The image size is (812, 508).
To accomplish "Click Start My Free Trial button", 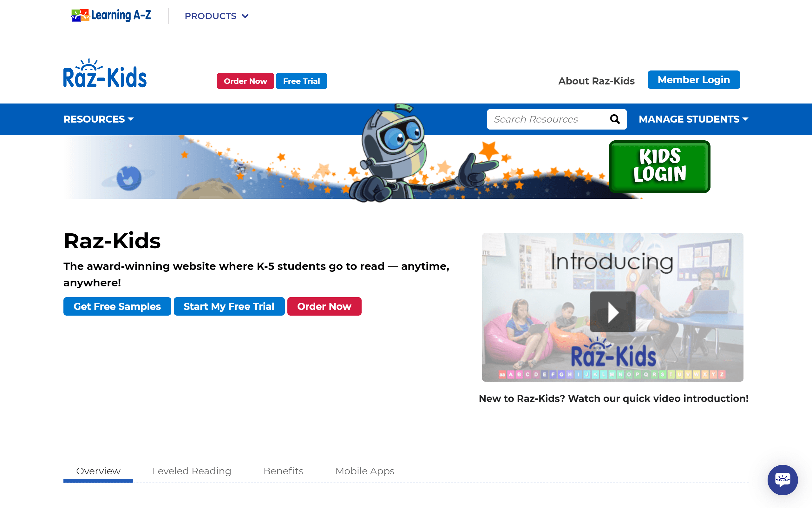I will (x=229, y=306).
